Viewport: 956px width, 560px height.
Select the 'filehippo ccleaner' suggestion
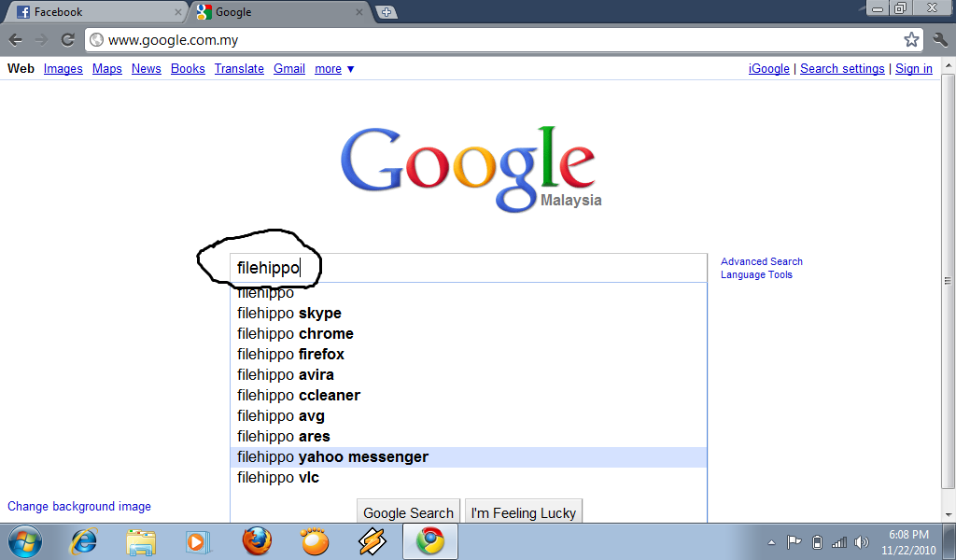[x=469, y=396]
